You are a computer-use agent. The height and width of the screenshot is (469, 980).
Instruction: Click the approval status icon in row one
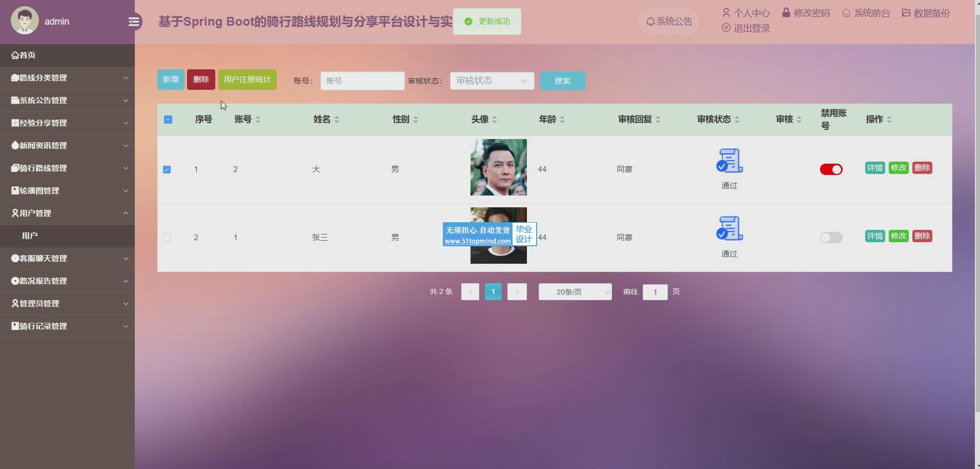coord(729,160)
